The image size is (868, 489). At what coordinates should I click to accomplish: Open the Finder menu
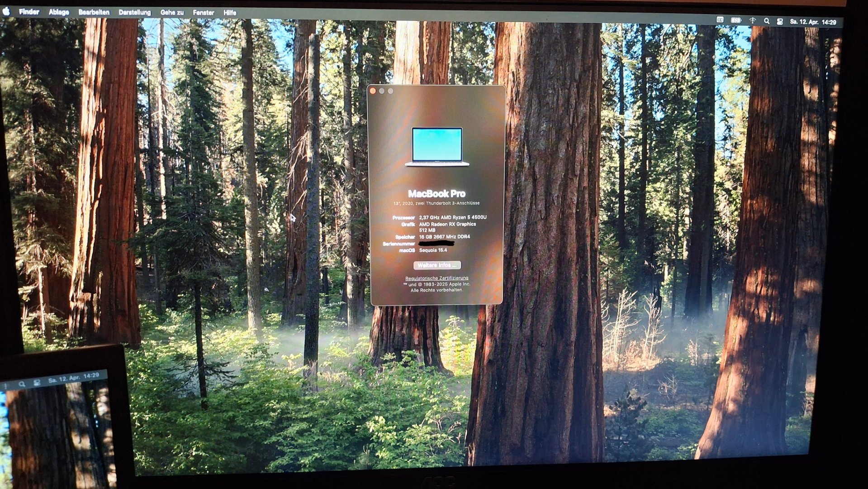pos(29,12)
